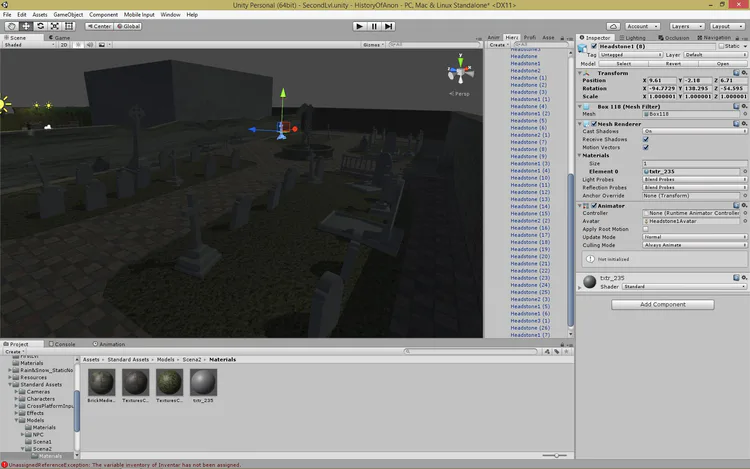Screen dimensions: 750x469
Task: Click the Pause button
Action: coord(374,26)
